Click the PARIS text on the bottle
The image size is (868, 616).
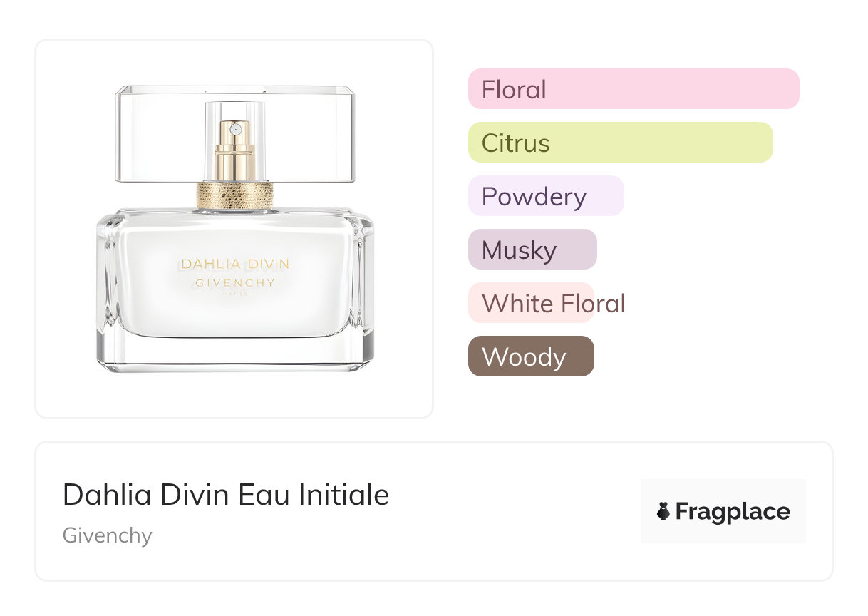click(234, 293)
